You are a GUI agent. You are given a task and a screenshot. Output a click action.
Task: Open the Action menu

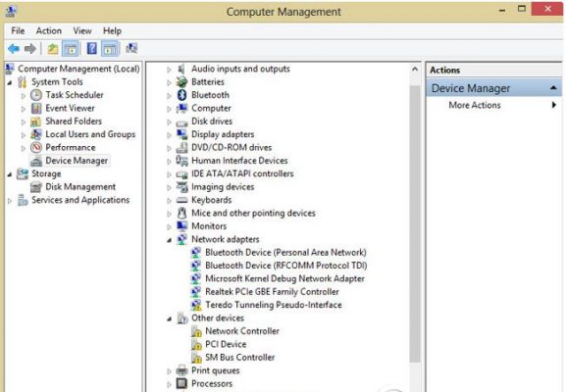pos(49,30)
